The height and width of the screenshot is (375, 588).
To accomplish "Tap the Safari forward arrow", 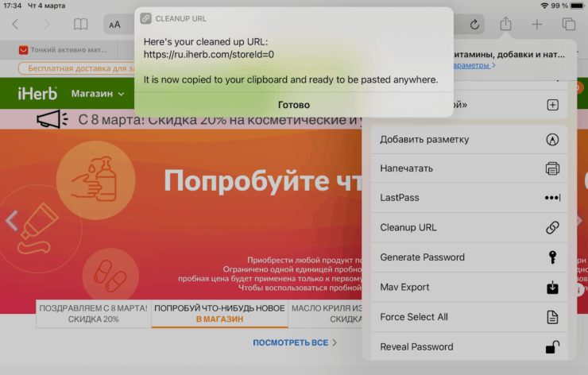I will coord(46,25).
